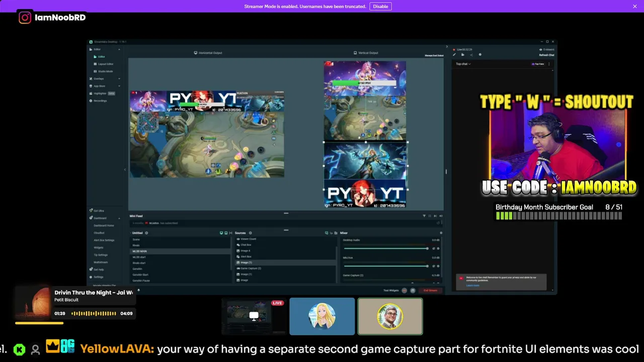The image size is (644, 362).
Task: Open chat three-dot options menu
Action: click(549, 64)
